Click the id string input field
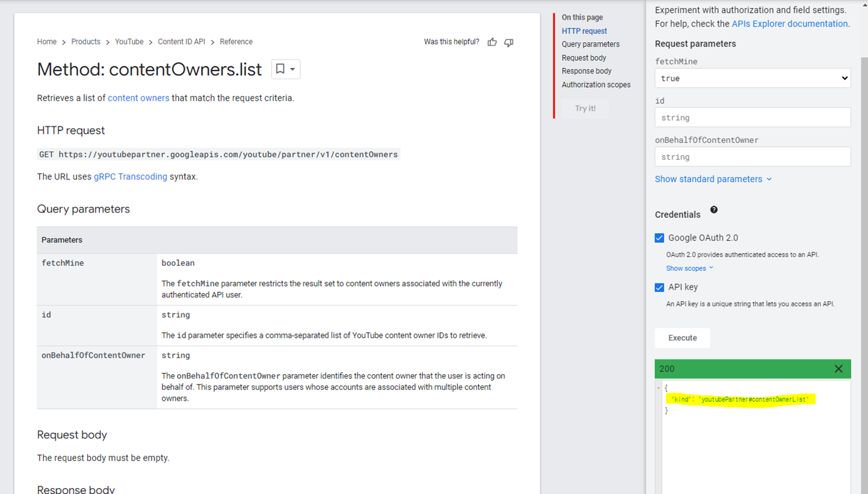The image size is (868, 494). tap(753, 118)
